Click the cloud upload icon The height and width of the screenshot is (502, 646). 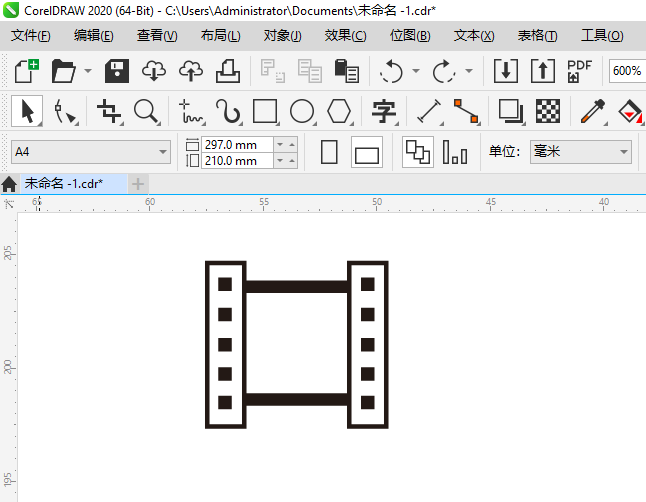point(191,71)
